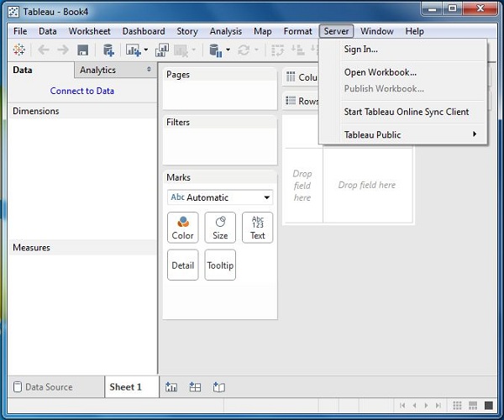
Task: Click the Add new data source icon
Action: coord(108,50)
